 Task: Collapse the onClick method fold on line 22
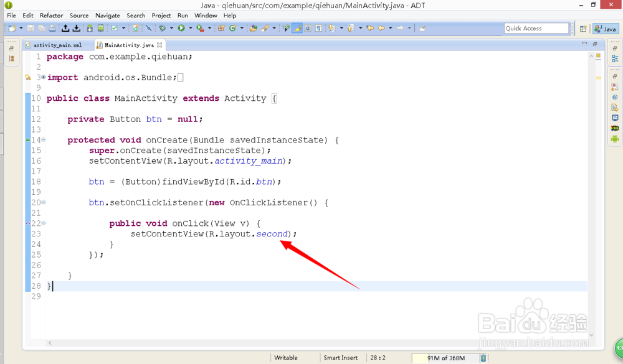tap(44, 223)
